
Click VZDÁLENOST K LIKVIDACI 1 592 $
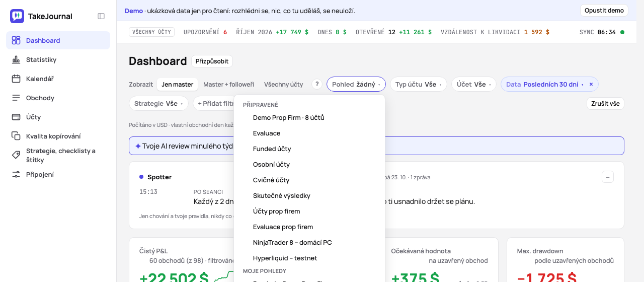pos(495,32)
